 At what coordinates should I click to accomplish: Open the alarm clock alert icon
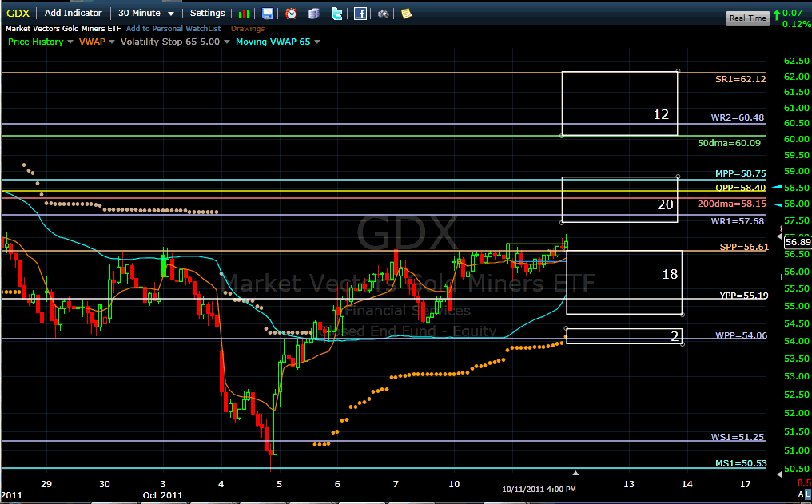point(291,14)
